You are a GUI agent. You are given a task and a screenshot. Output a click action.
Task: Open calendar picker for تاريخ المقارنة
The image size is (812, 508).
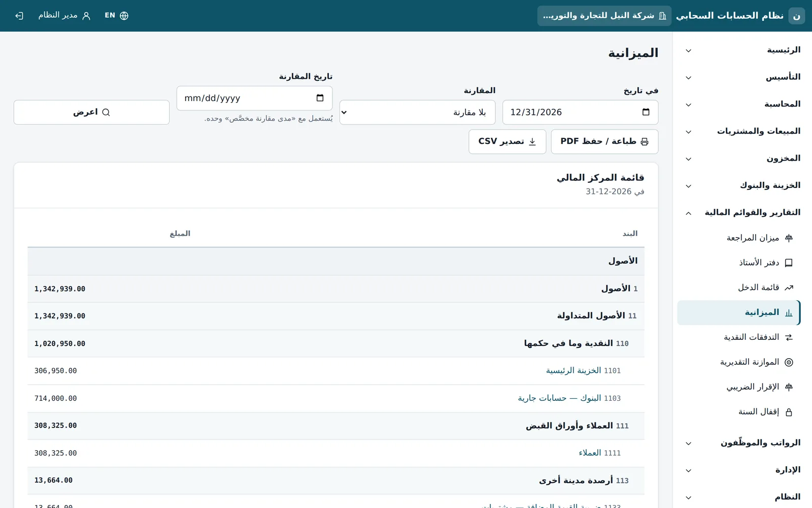(x=320, y=98)
